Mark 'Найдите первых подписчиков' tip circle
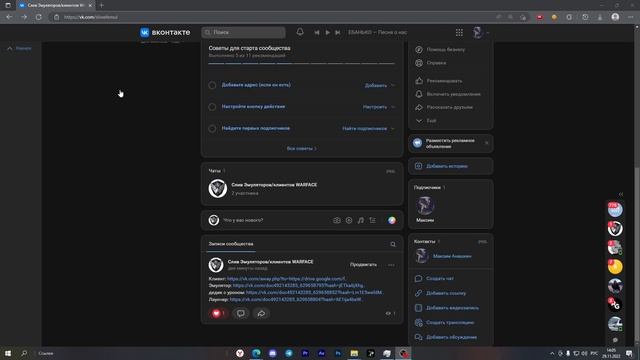This screenshot has width=640, height=360. point(212,129)
